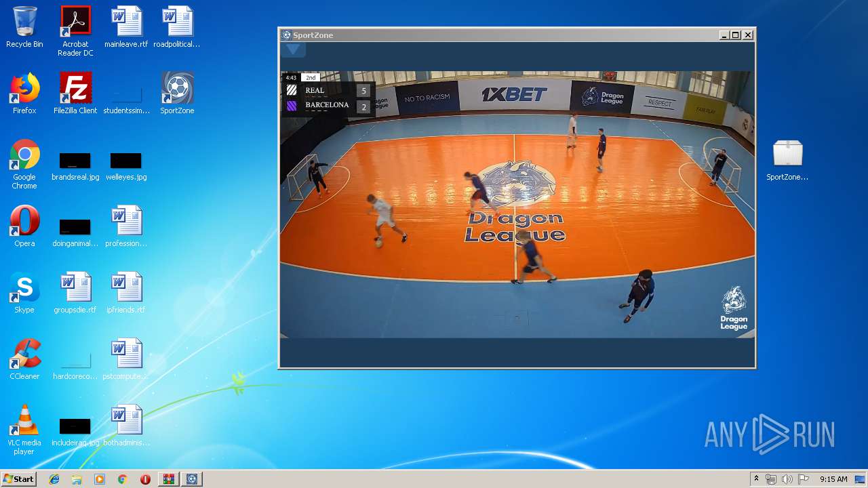The image size is (868, 488).
Task: Minimize the SportZone window
Action: click(725, 35)
